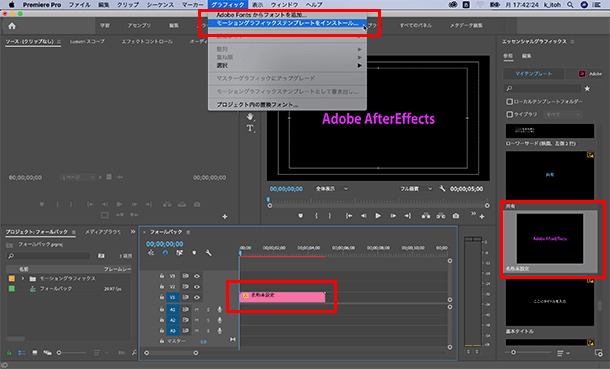Image resolution: width=610 pixels, height=369 pixels.
Task: Open the Source panel page dropdown
Action: [x=78, y=177]
